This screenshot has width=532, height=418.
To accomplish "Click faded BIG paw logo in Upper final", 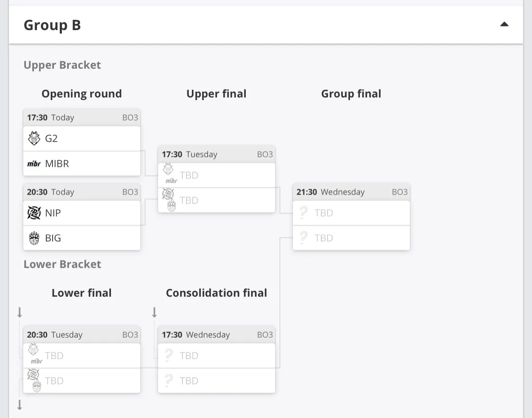I will click(x=172, y=206).
